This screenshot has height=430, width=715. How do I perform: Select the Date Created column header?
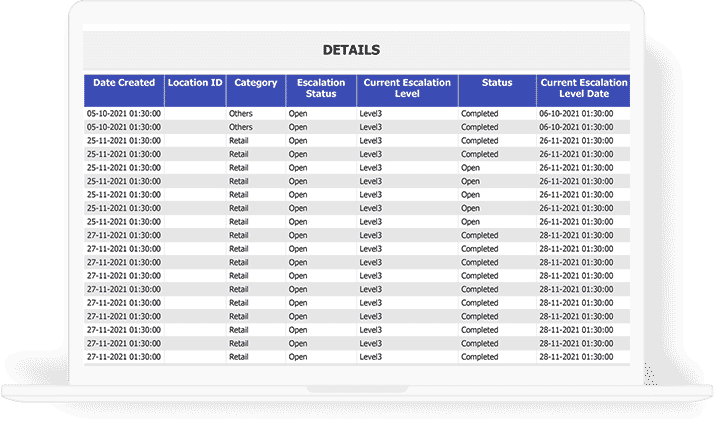point(124,90)
